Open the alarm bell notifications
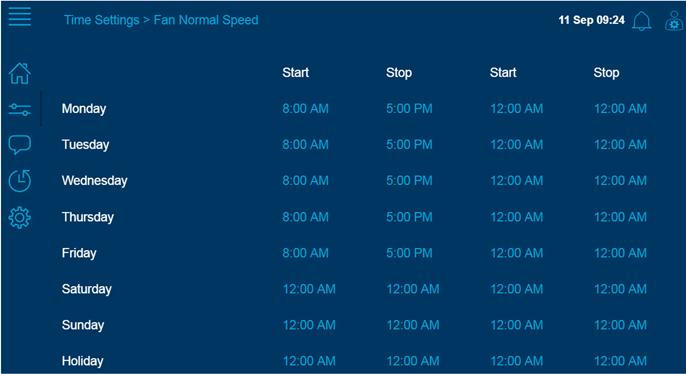 click(x=642, y=21)
